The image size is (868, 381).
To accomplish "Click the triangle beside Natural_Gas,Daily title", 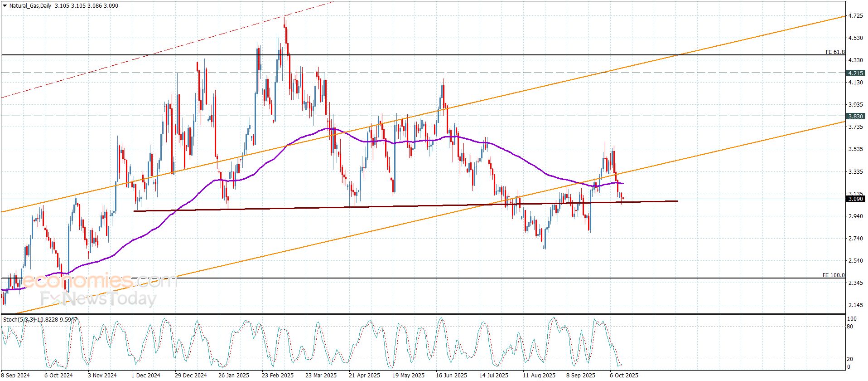I will [5, 6].
